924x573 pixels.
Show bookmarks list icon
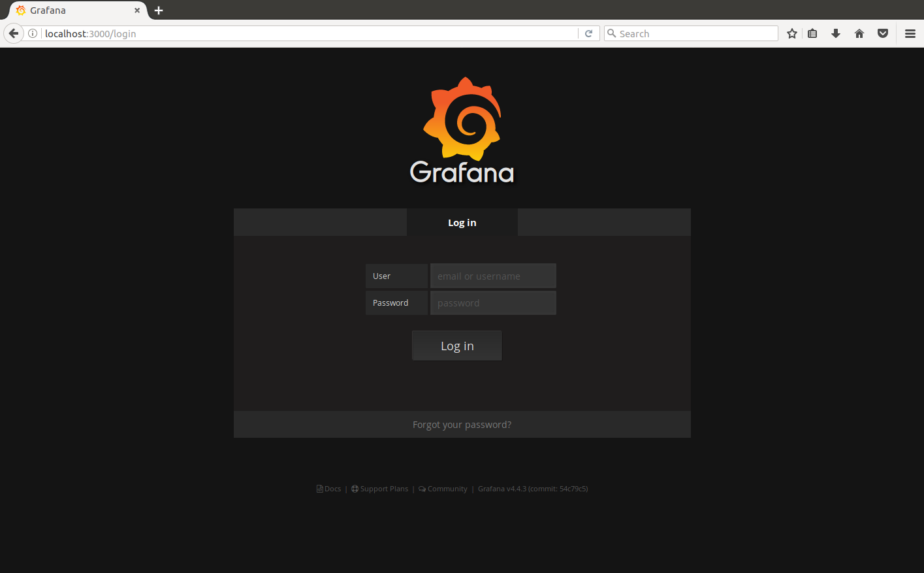pos(812,33)
